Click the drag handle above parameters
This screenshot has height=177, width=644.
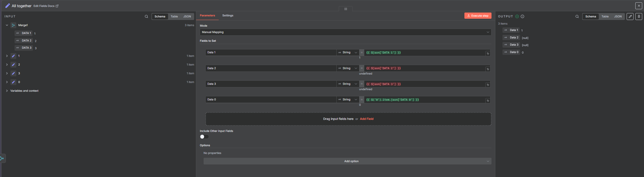pyautogui.click(x=346, y=9)
